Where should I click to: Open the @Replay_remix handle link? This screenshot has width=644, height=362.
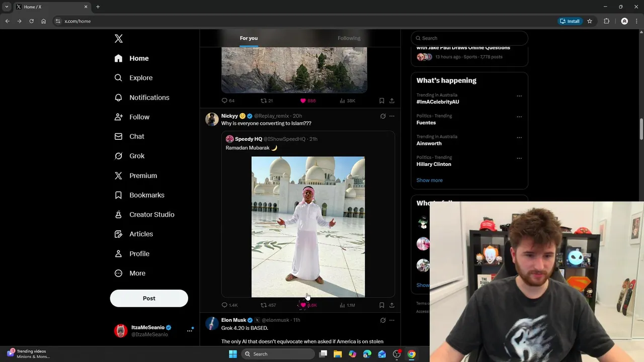[x=271, y=116]
